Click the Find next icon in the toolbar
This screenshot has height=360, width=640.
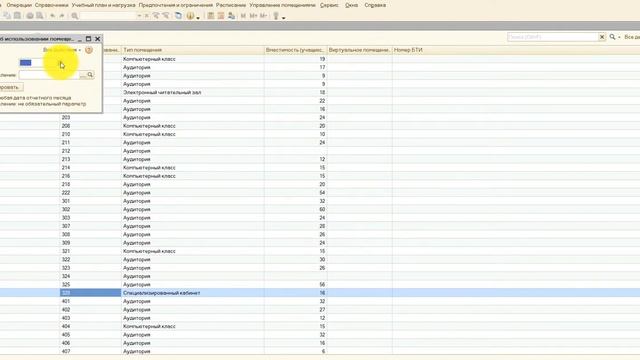click(x=156, y=16)
